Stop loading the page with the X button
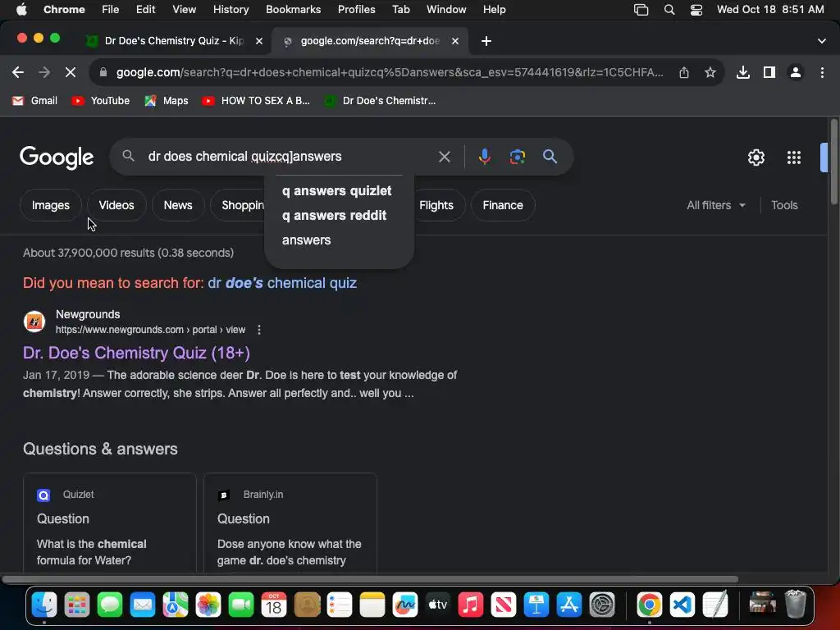The image size is (840, 630). (71, 72)
